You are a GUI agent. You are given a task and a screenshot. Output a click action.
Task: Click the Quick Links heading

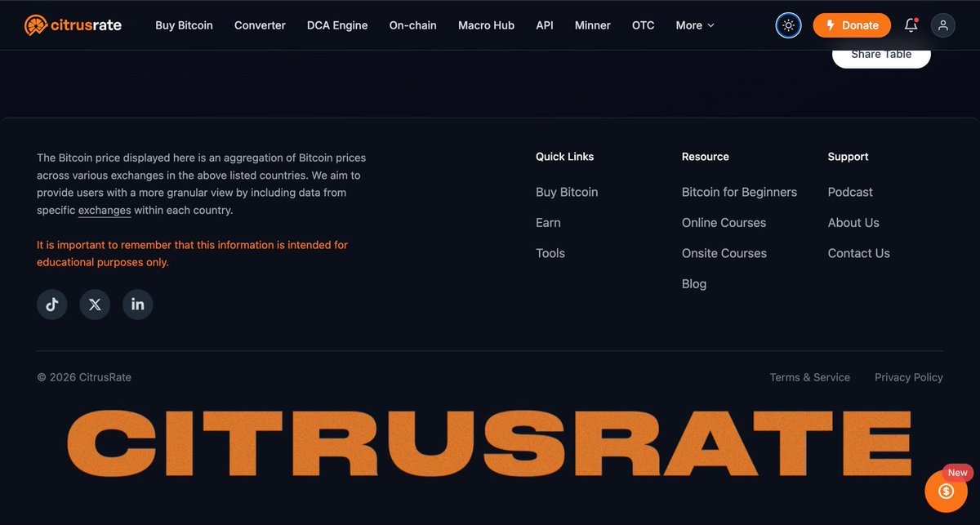[x=564, y=157]
